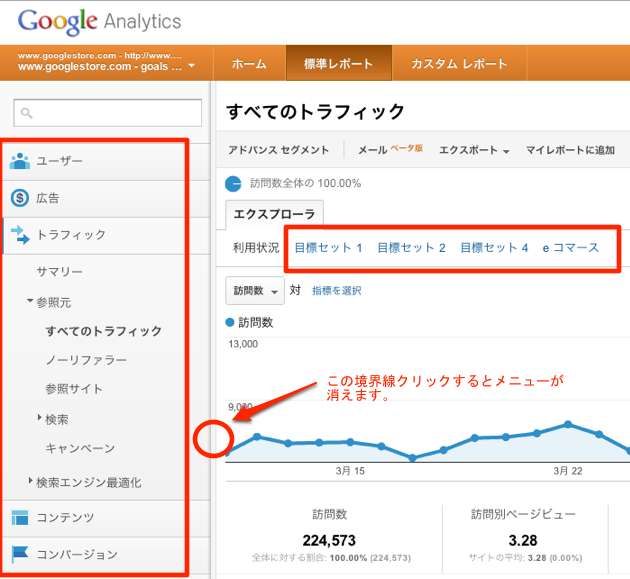This screenshot has width=630, height=579.
Task: Click the コンバージョン flag icon
Action: 20,554
